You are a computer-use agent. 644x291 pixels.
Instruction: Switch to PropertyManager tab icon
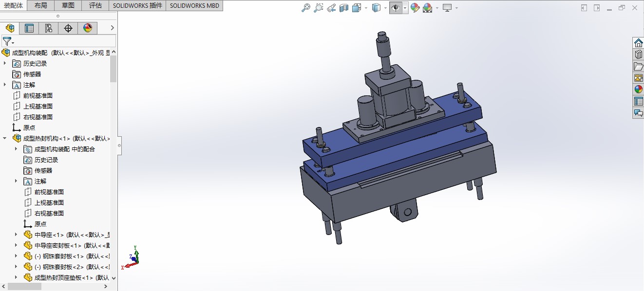point(29,28)
